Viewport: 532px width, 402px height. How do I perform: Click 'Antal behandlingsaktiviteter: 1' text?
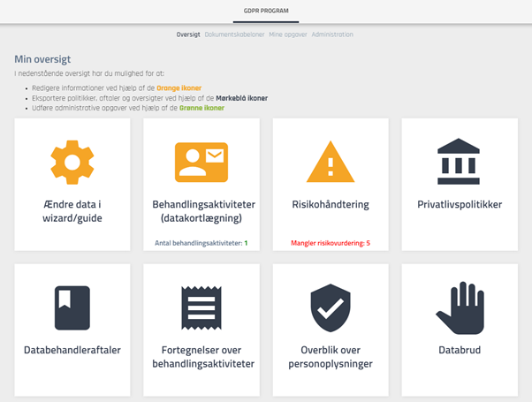coord(201,243)
